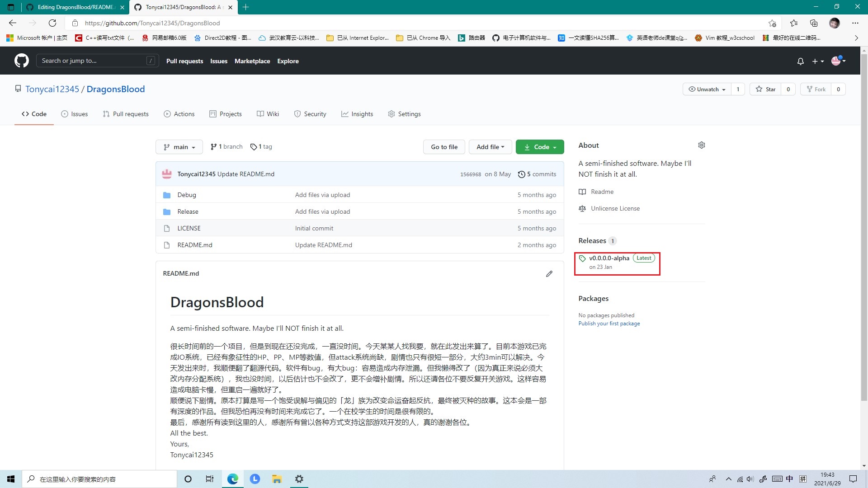
Task: Add this page to favorites star
Action: coord(772,23)
